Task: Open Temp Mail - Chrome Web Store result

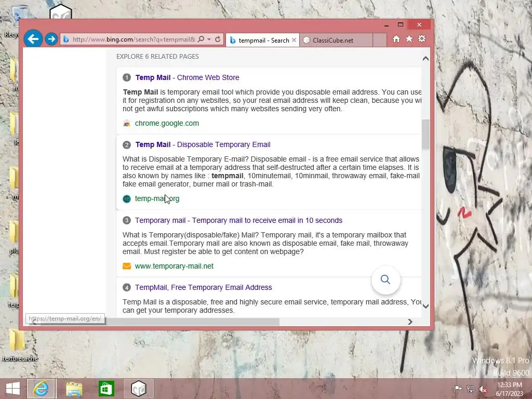Action: [187, 77]
